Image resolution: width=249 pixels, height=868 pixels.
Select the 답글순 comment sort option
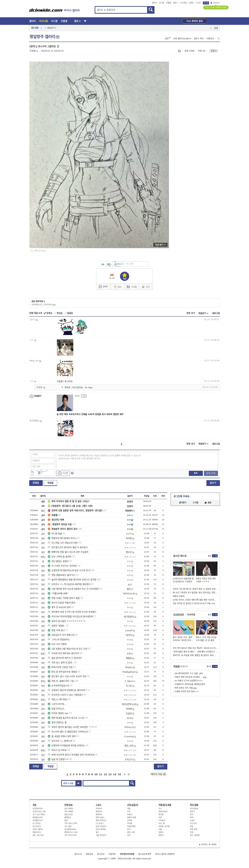tap(69, 313)
